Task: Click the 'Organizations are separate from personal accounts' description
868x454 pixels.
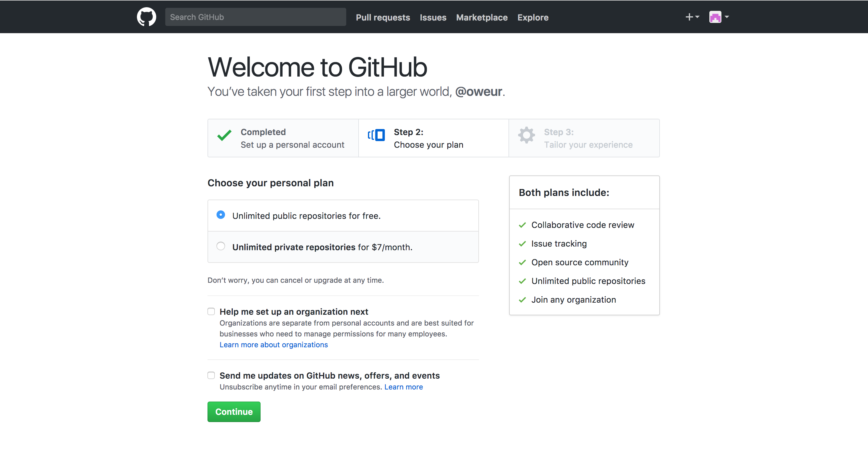Action: (x=347, y=328)
